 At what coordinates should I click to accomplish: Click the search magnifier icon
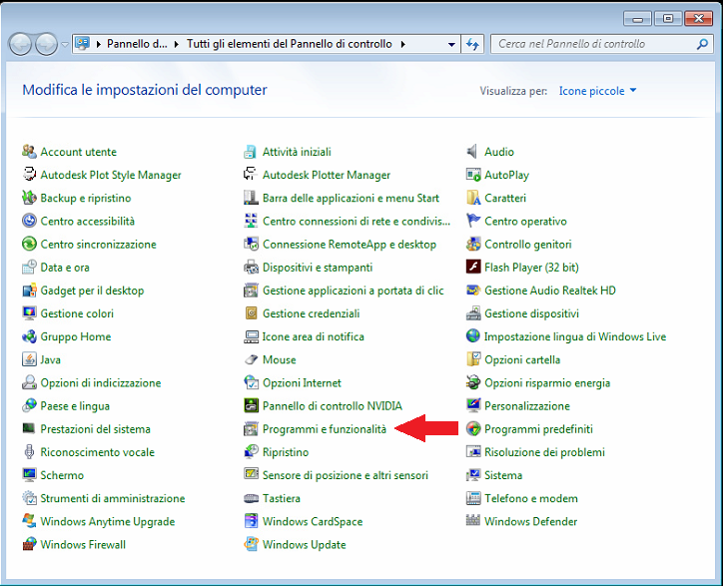tap(702, 44)
